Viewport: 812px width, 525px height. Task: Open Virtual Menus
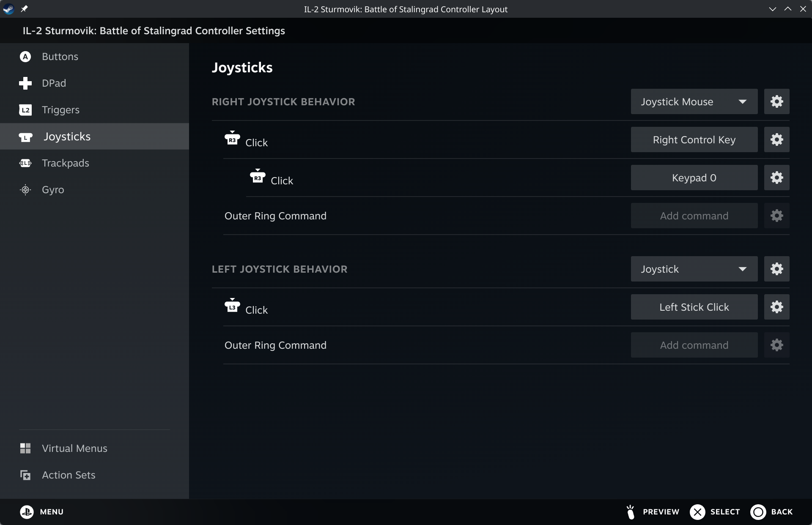pos(74,448)
